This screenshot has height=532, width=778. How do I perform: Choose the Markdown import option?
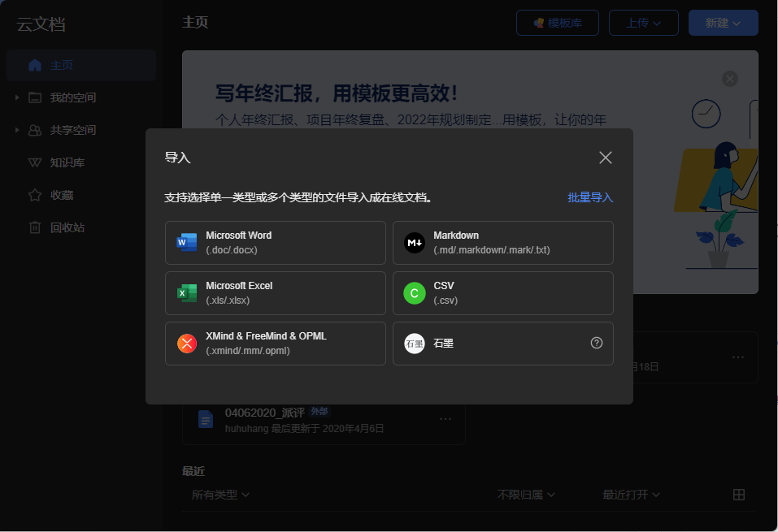click(x=503, y=243)
